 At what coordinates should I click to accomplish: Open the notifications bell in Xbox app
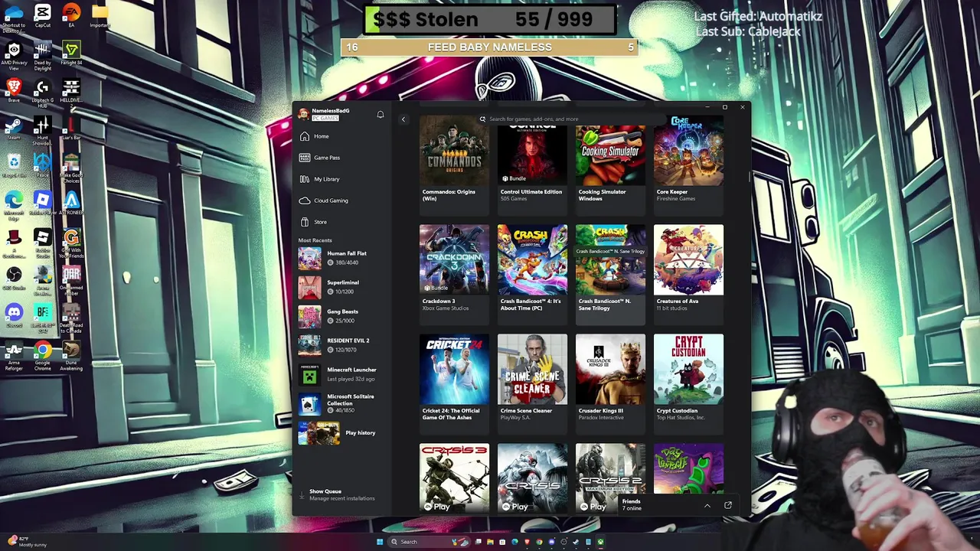[381, 115]
